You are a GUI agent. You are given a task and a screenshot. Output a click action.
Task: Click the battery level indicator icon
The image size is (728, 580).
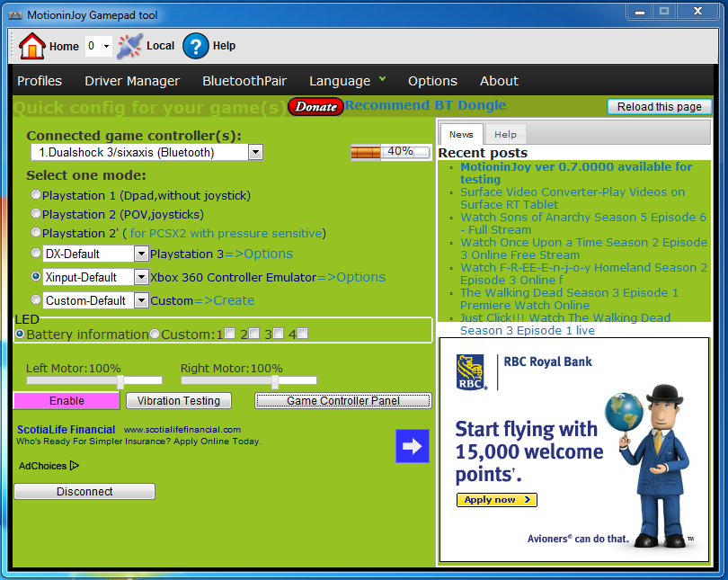[x=366, y=152]
